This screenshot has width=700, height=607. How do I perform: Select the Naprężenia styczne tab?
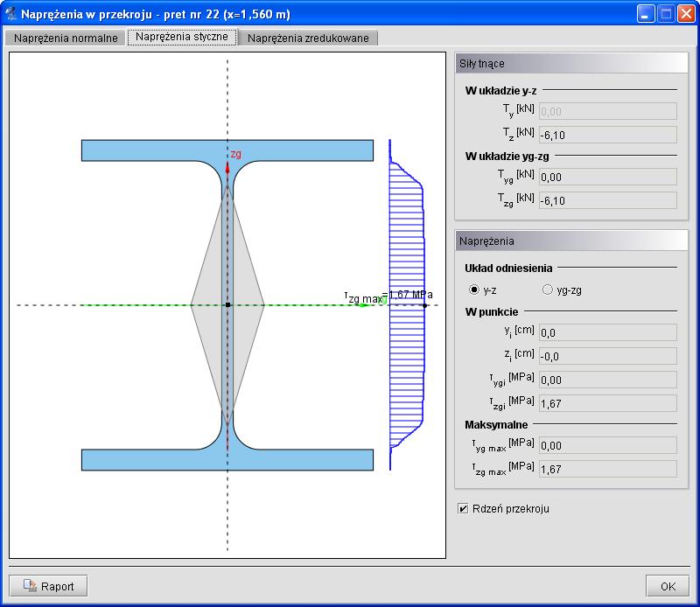click(182, 37)
